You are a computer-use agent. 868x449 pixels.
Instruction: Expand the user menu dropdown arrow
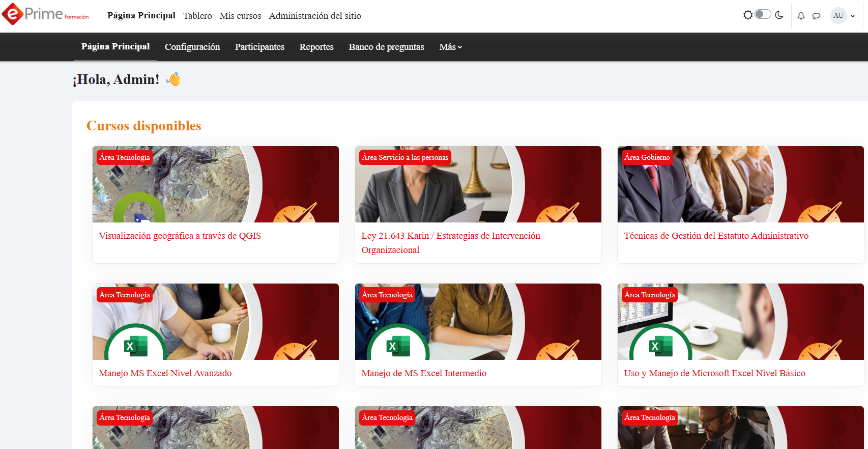click(853, 16)
